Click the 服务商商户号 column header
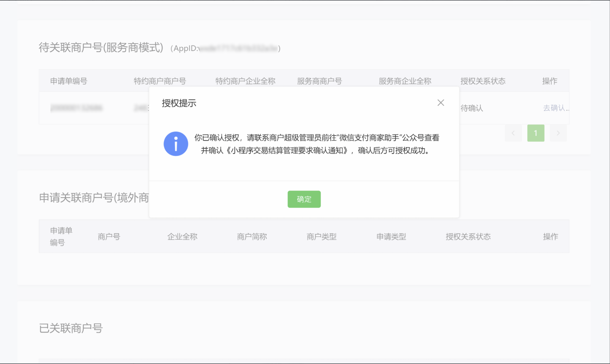The image size is (610, 364). [x=320, y=81]
